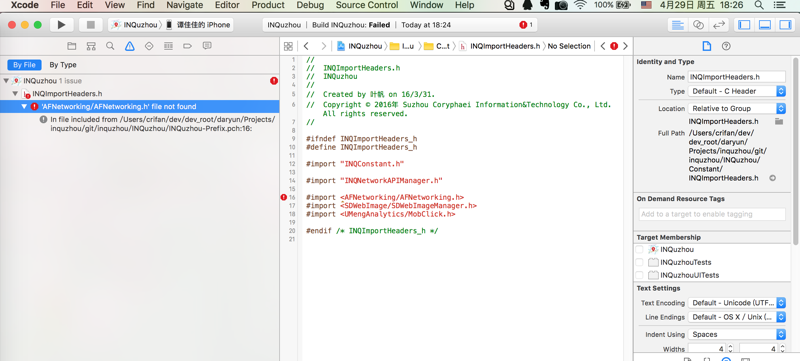Image resolution: width=800 pixels, height=361 pixels.
Task: Collapse the INQImportHeaders.h issue node
Action: pos(15,94)
